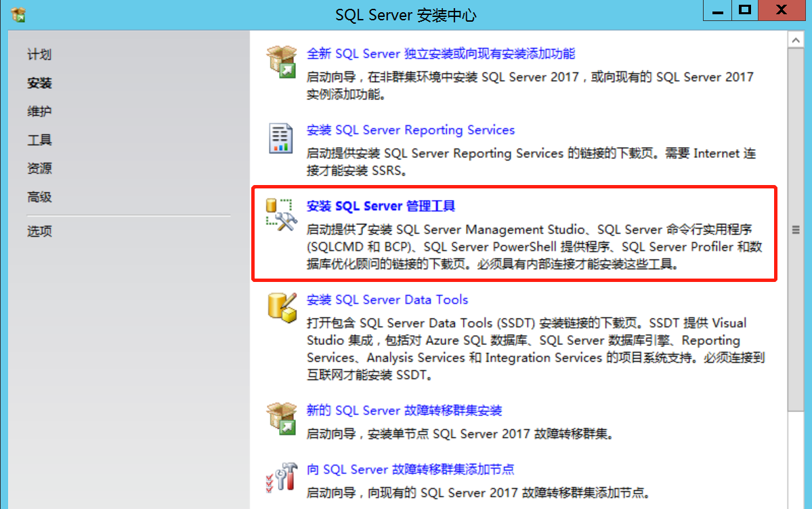Click the SQL Server setup title bar icon
Screen dimensions: 812x509
(19, 14)
